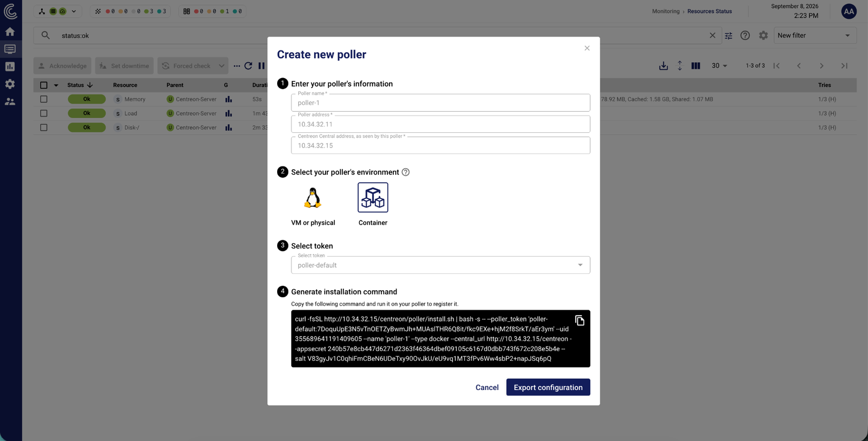Open the Disk-/ resource details
Image resolution: width=868 pixels, height=441 pixels.
coord(132,127)
